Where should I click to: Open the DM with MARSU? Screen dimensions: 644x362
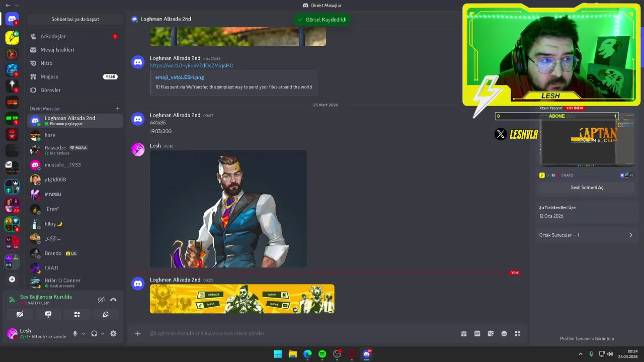pyautogui.click(x=74, y=194)
